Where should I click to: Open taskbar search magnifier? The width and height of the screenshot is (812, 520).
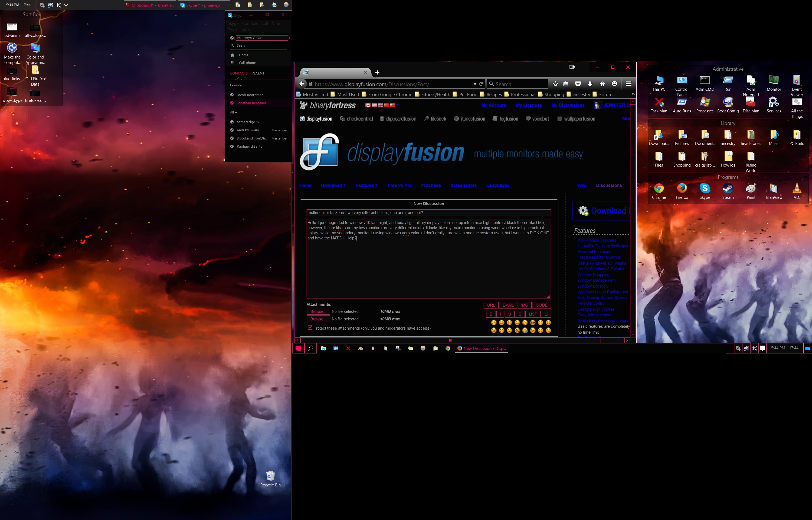click(310, 348)
